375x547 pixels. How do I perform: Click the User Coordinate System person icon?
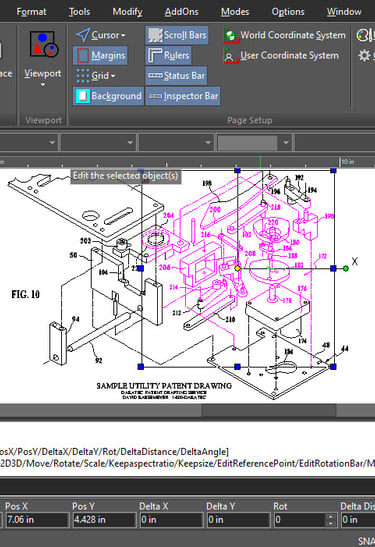click(230, 56)
